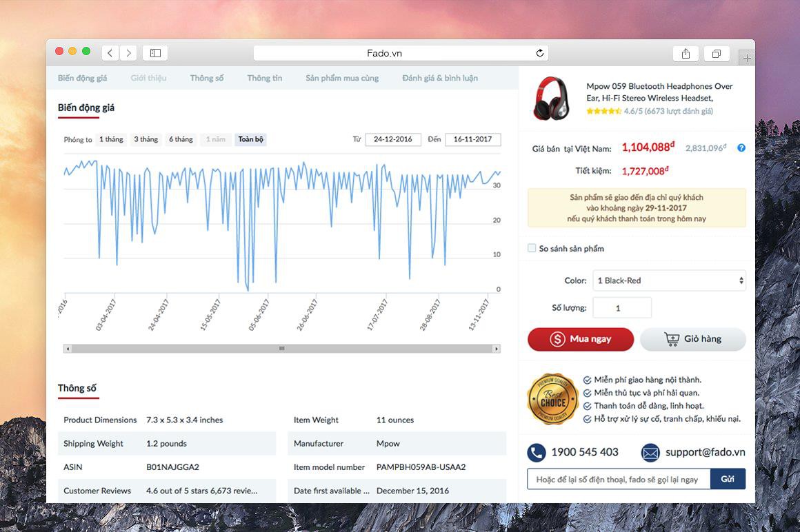Open the Color dropdown showing 1 Black-Red
800x532 pixels.
(669, 280)
